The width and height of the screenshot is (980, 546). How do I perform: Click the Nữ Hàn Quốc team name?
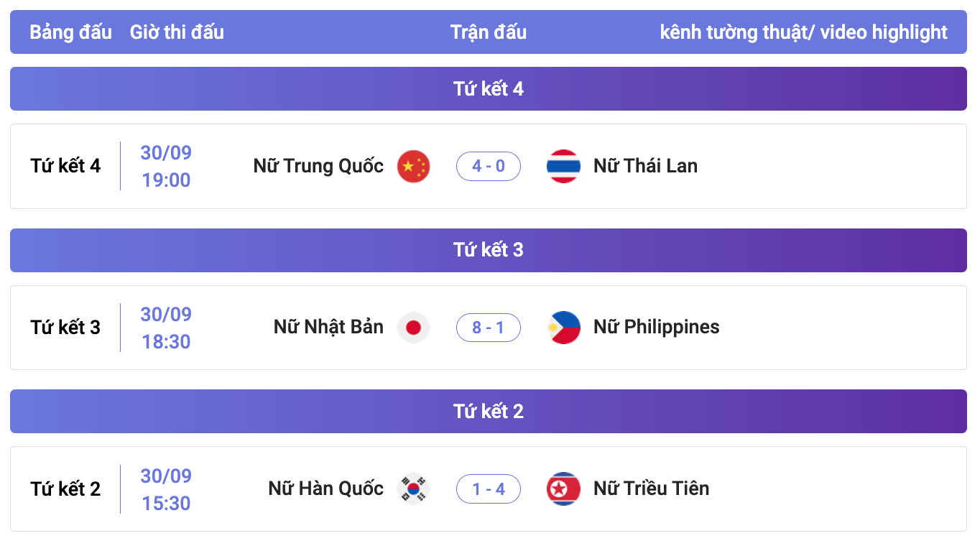click(x=325, y=489)
